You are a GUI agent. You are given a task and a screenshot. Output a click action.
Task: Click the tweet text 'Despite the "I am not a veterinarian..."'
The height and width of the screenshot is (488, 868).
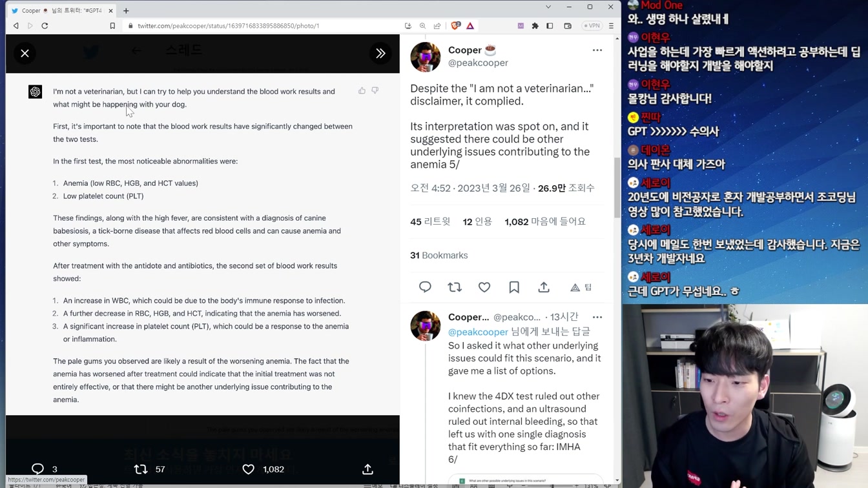click(502, 95)
